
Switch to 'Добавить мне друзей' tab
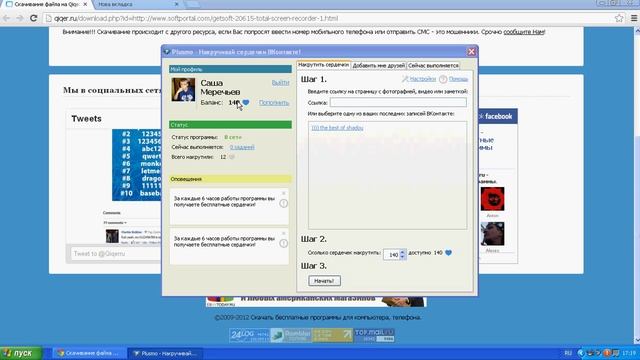(x=378, y=65)
